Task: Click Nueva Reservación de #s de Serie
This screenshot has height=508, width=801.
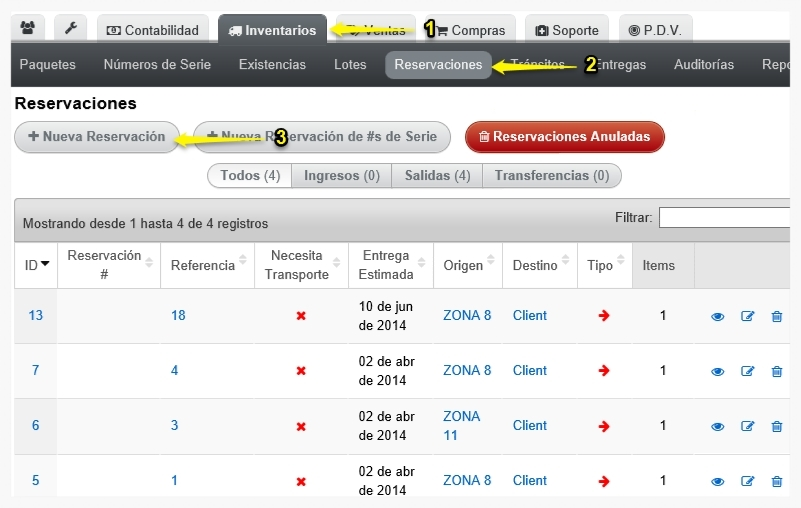Action: tap(322, 136)
